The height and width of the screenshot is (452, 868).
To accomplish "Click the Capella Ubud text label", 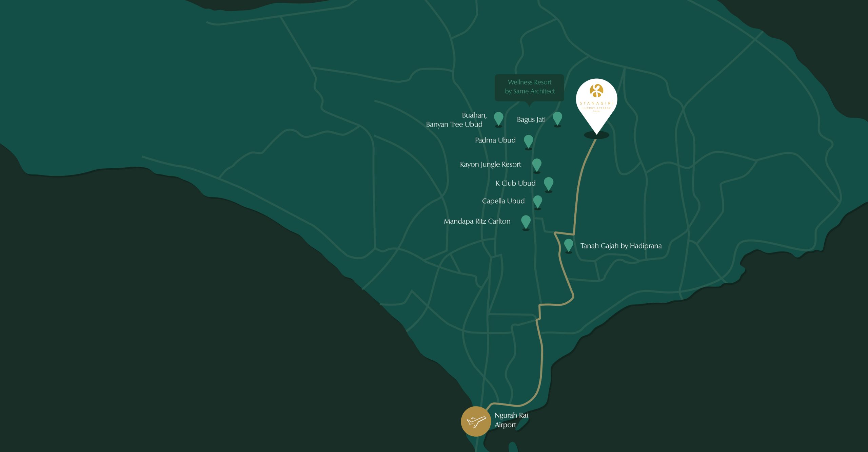I will [x=503, y=201].
